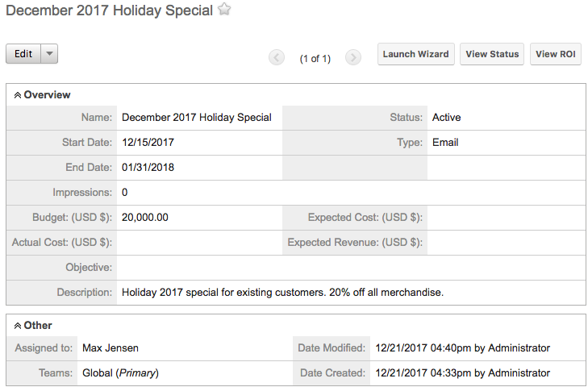Open View Status
This screenshot has width=588, height=387.
tap(492, 54)
